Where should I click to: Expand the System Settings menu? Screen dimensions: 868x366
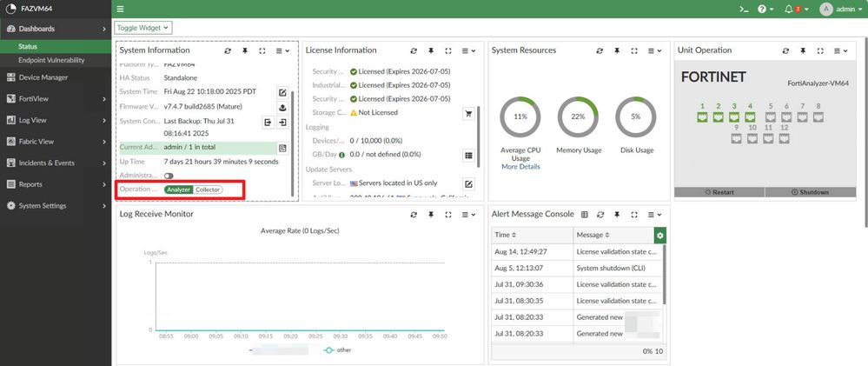pos(56,206)
